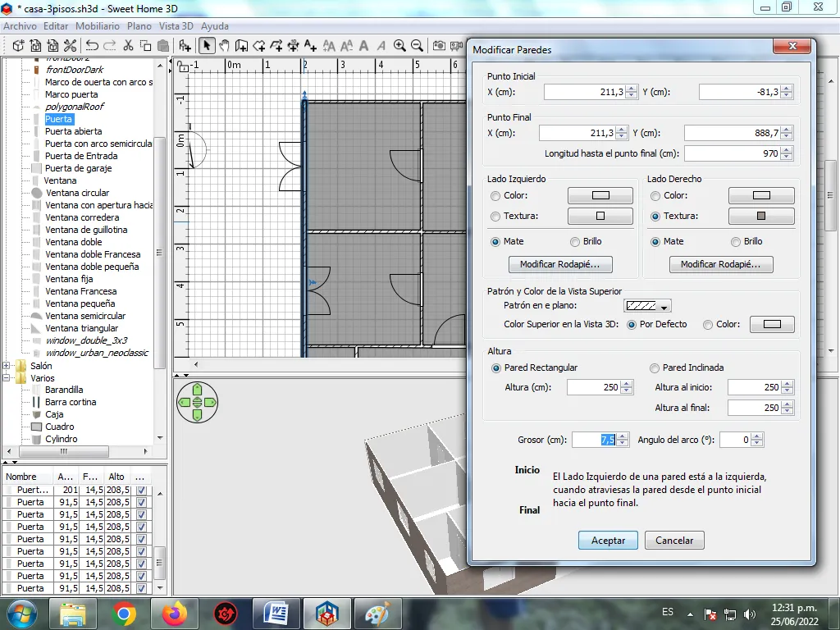Open Lado Derecho texture swatch button

coord(761,216)
